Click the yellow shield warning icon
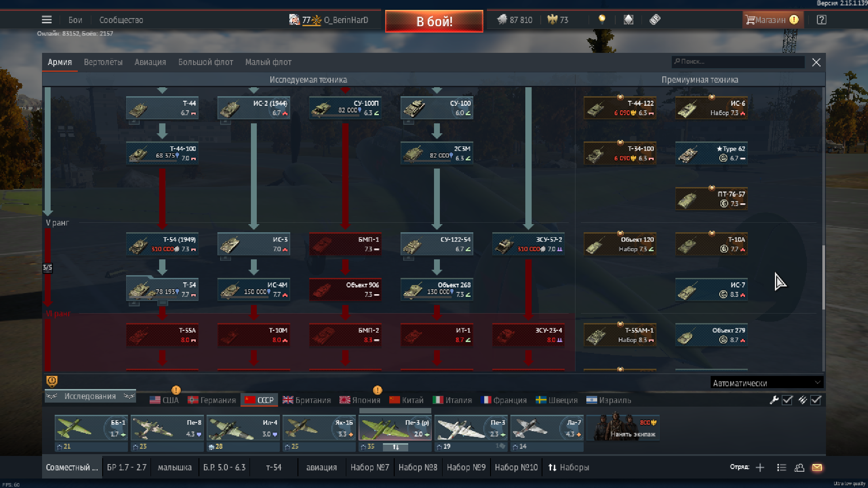The image size is (868, 488). (x=52, y=382)
